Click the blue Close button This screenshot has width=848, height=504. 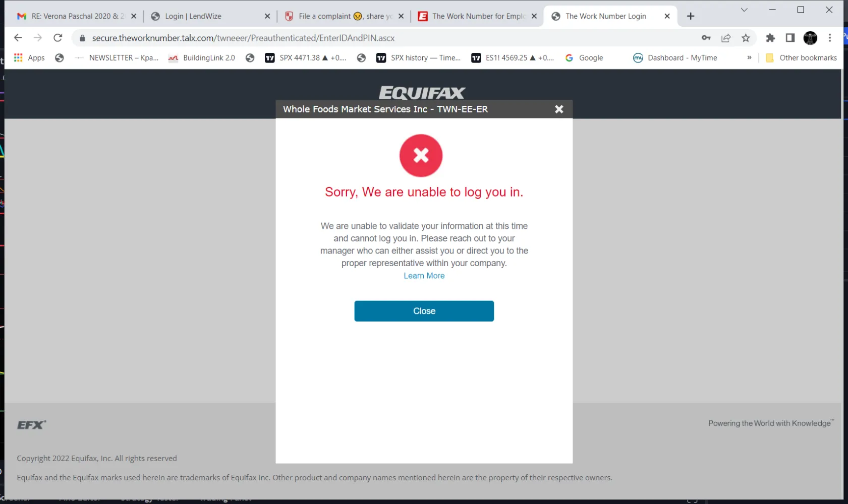(x=424, y=311)
